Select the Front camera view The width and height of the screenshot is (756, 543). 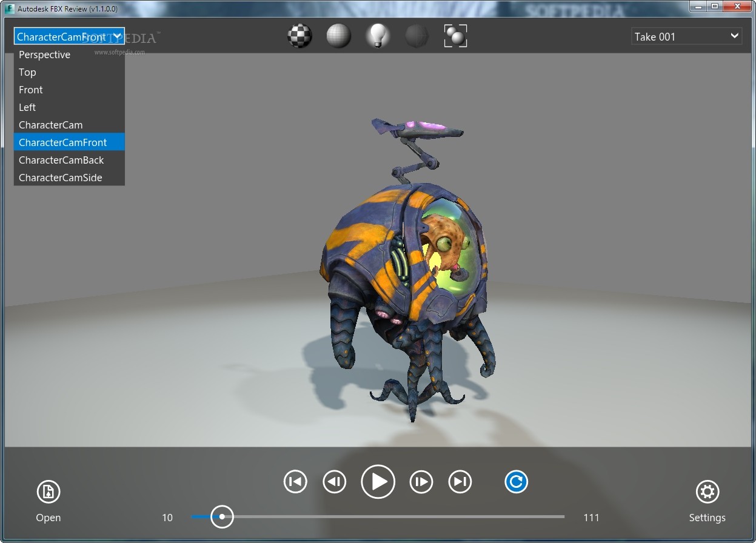click(69, 90)
